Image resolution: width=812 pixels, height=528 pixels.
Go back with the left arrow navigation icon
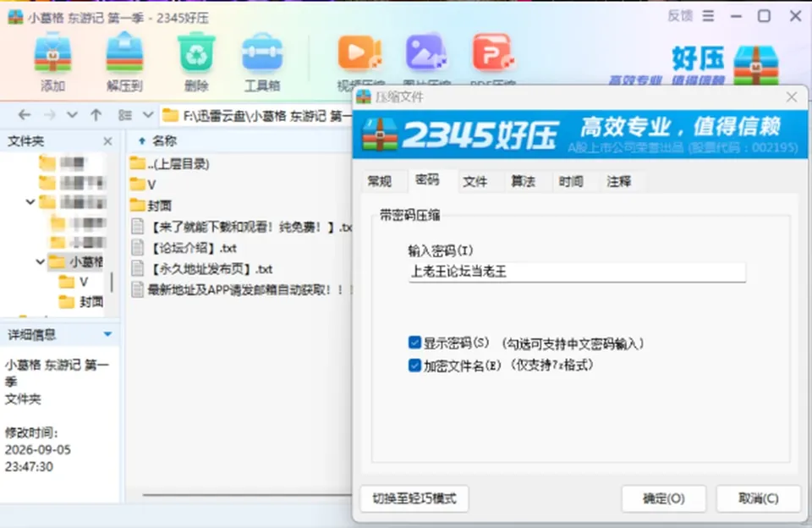tap(25, 115)
